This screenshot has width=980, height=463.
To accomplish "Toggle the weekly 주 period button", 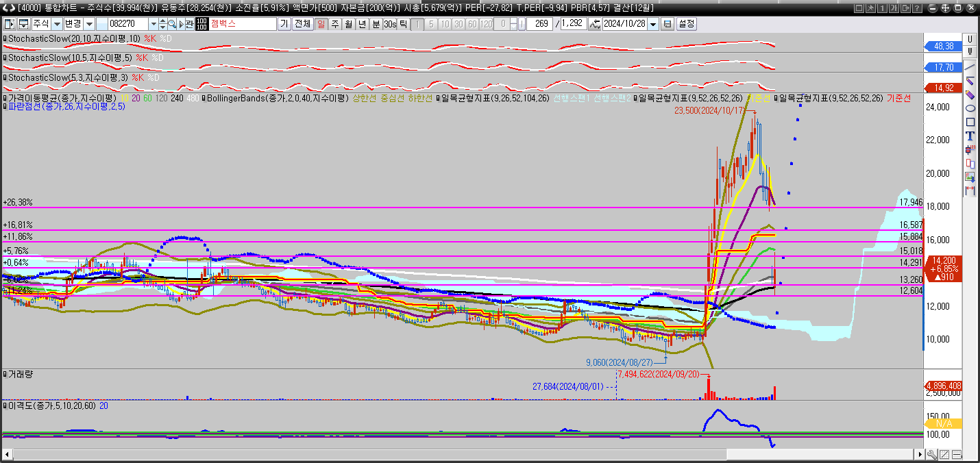I will coord(334,24).
